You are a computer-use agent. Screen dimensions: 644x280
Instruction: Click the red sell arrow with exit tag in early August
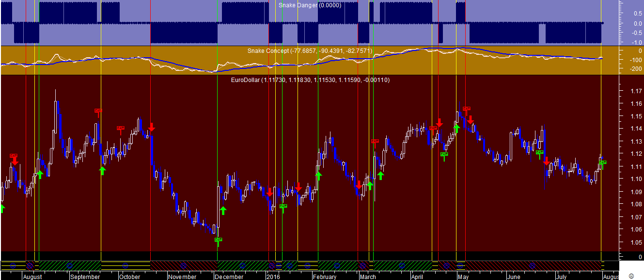(14, 161)
